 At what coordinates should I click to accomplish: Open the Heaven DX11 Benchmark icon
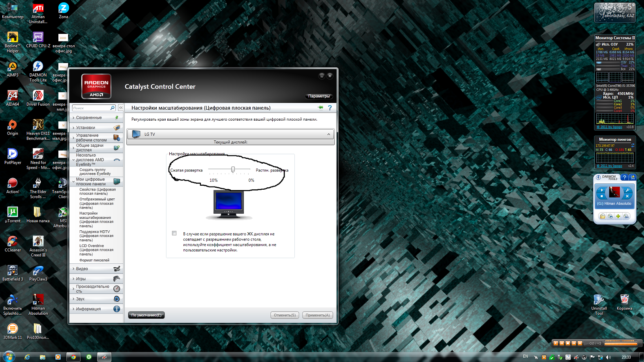point(38,130)
